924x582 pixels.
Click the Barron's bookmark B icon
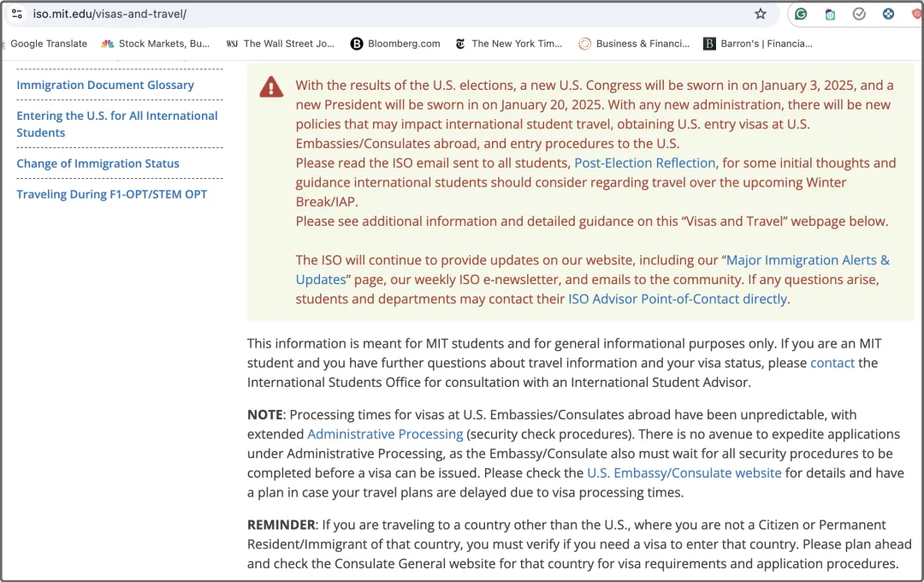tap(709, 44)
